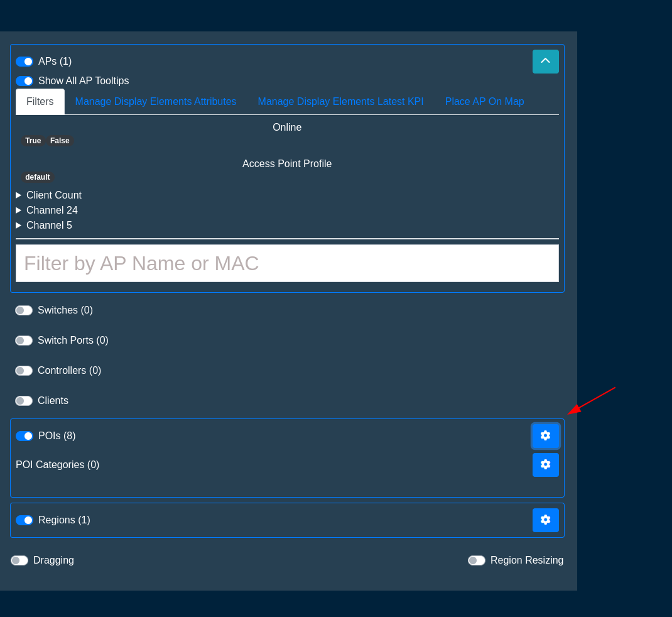
Task: Expand the Client Count filter
Action: coord(53,195)
